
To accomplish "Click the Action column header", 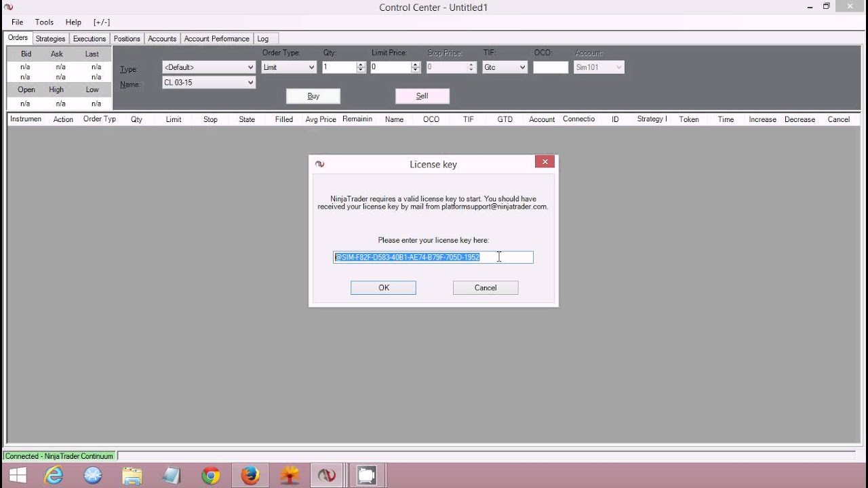I will [x=63, y=119].
